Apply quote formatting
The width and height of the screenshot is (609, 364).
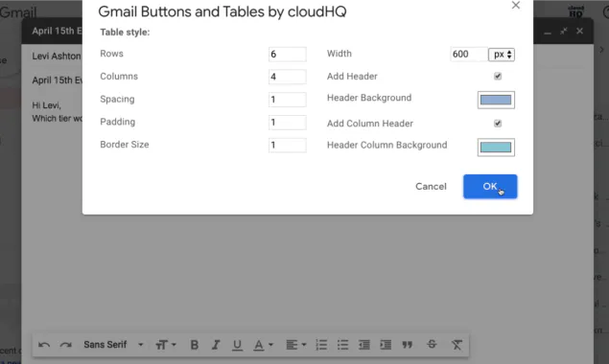[407, 345]
